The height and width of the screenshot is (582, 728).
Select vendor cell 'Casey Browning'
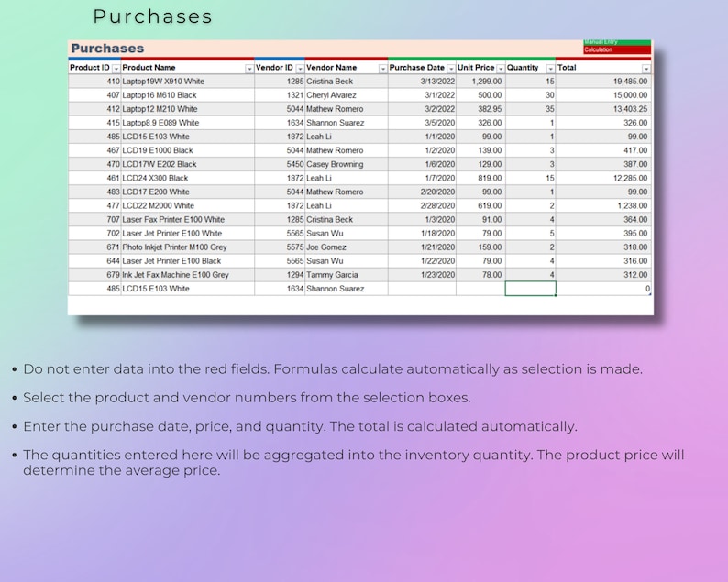[347, 164]
